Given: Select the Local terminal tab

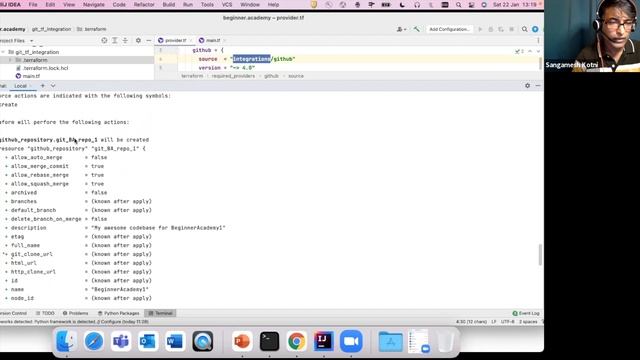Looking at the screenshot, I should click(x=20, y=86).
